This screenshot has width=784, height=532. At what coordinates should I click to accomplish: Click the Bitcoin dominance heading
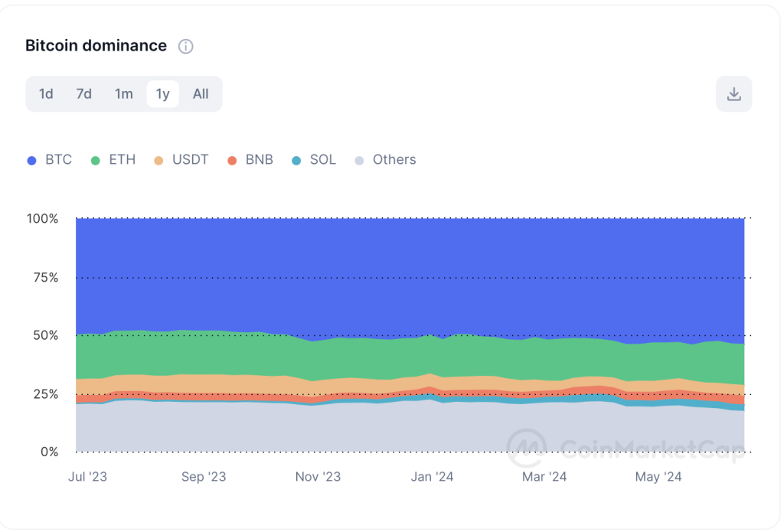(x=96, y=46)
